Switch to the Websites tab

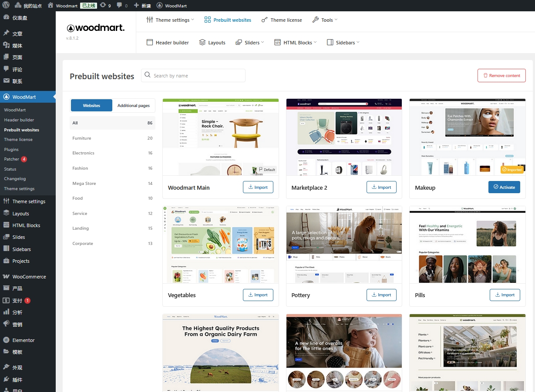(91, 105)
